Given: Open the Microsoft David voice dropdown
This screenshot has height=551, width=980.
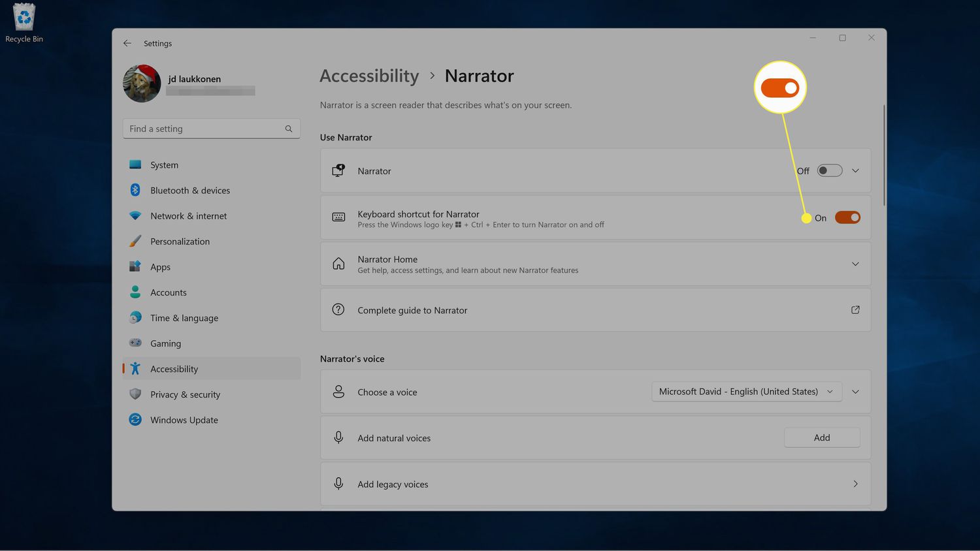Looking at the screenshot, I should point(746,392).
